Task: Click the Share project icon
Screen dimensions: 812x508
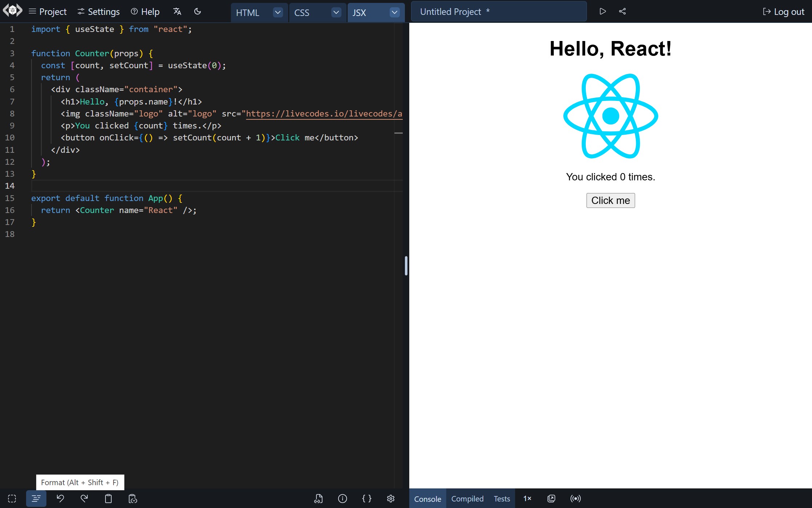Action: (622, 12)
